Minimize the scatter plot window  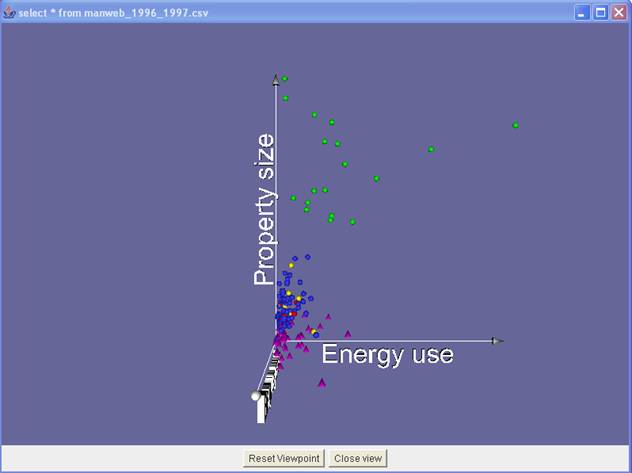(x=582, y=12)
